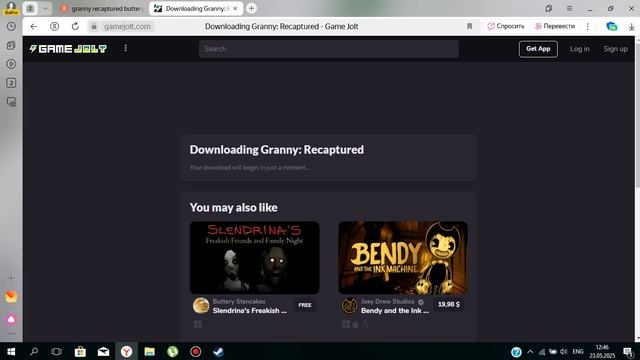Open the Game Jolt logo home link
This screenshot has width=640, height=360.
[68, 49]
